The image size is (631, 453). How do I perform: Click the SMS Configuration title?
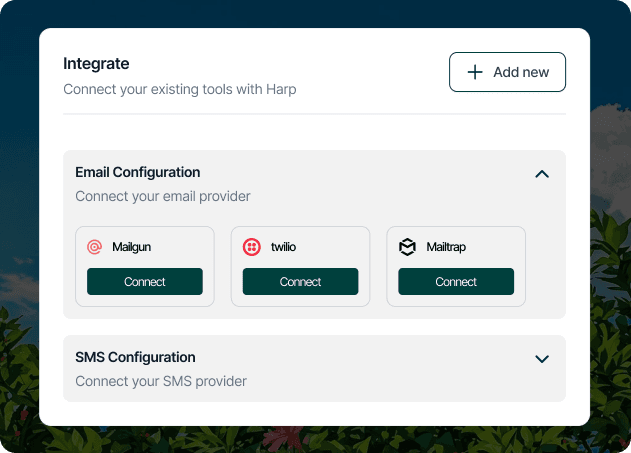pyautogui.click(x=135, y=357)
